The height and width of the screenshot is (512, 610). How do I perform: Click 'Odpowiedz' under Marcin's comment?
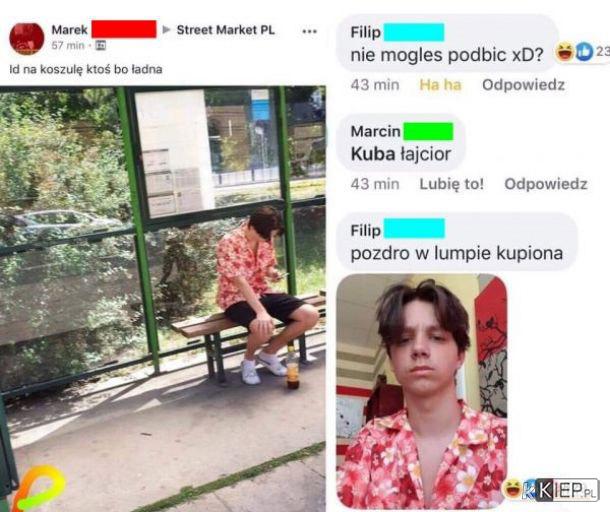pyautogui.click(x=546, y=184)
